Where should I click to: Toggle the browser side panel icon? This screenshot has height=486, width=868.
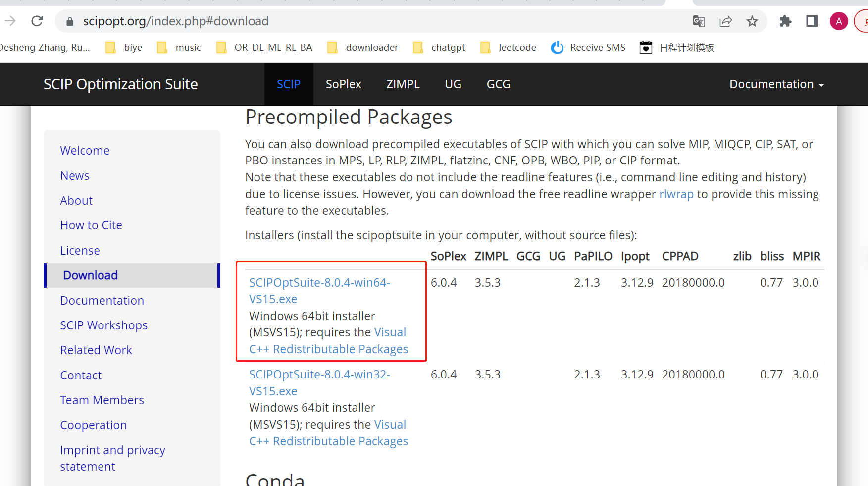pos(812,21)
